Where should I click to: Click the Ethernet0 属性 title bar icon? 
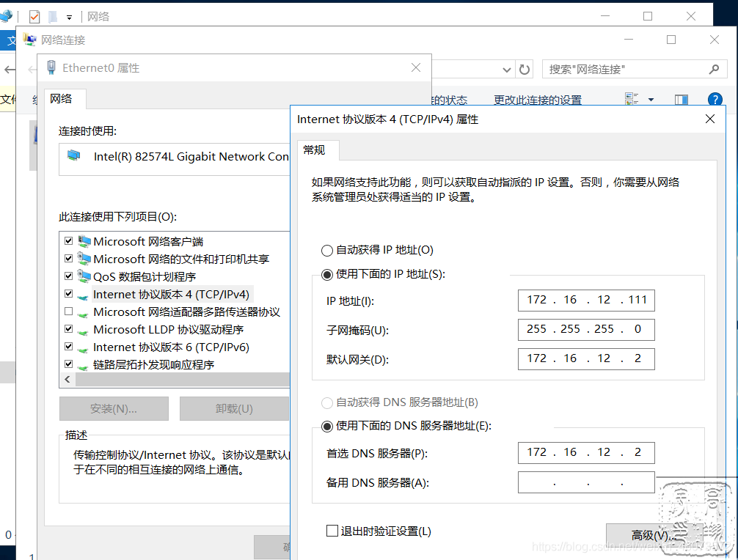pyautogui.click(x=51, y=67)
